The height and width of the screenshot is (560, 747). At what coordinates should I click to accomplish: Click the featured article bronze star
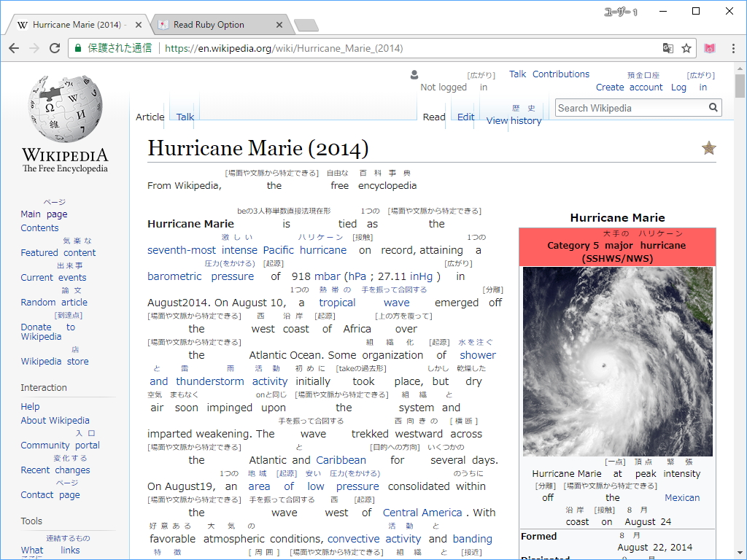pyautogui.click(x=709, y=148)
